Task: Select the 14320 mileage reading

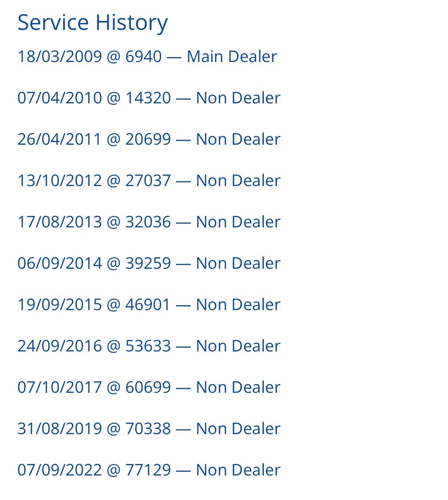Action: pyautogui.click(x=148, y=98)
